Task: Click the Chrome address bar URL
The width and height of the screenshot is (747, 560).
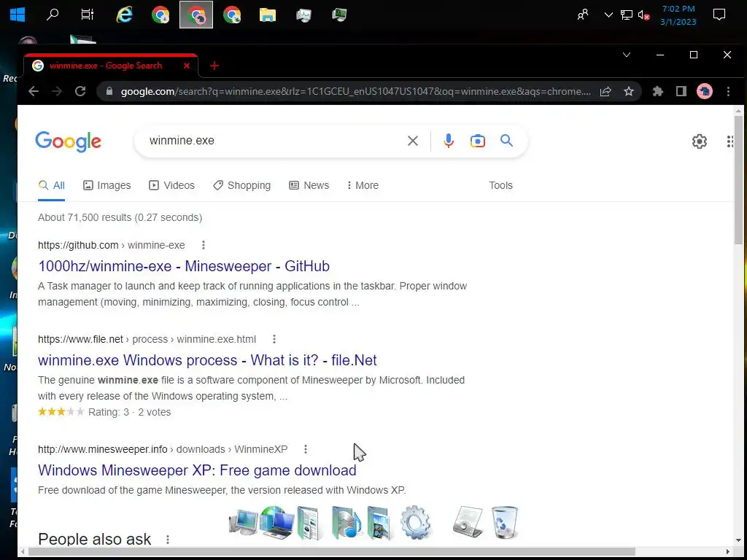Action: click(355, 91)
